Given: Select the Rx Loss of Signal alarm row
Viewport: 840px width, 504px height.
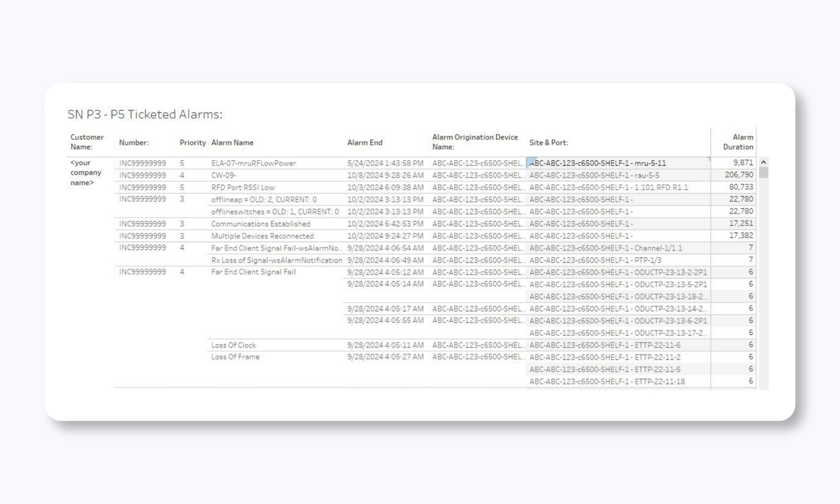Looking at the screenshot, I should coord(276,260).
